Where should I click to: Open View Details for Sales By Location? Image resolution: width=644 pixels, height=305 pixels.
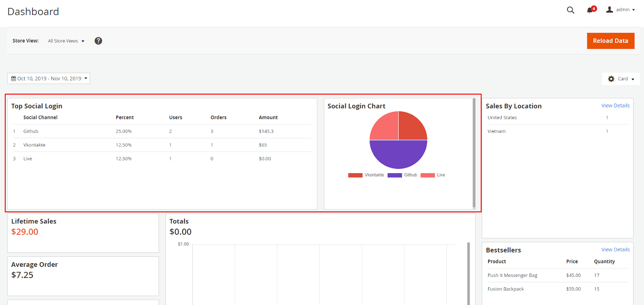pos(615,106)
